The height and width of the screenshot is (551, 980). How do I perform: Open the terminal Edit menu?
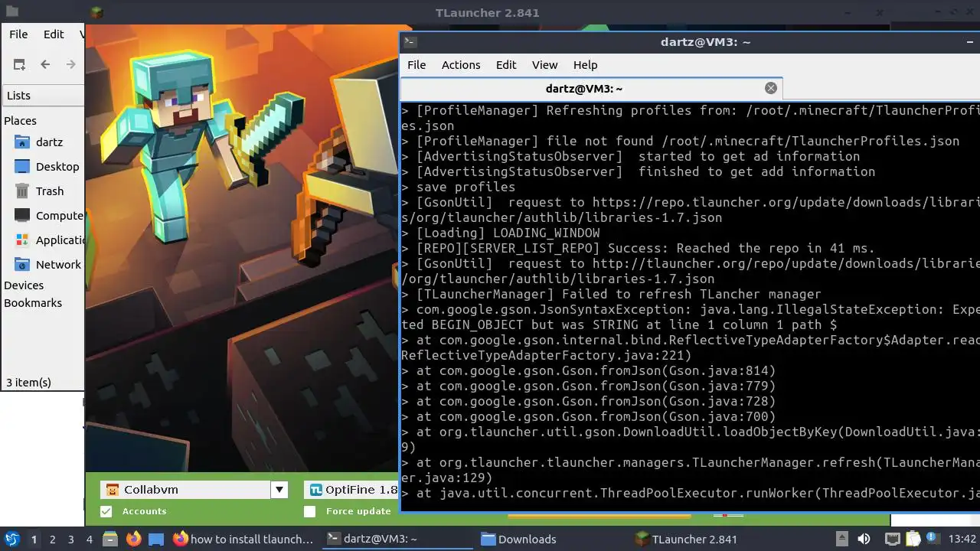point(506,65)
